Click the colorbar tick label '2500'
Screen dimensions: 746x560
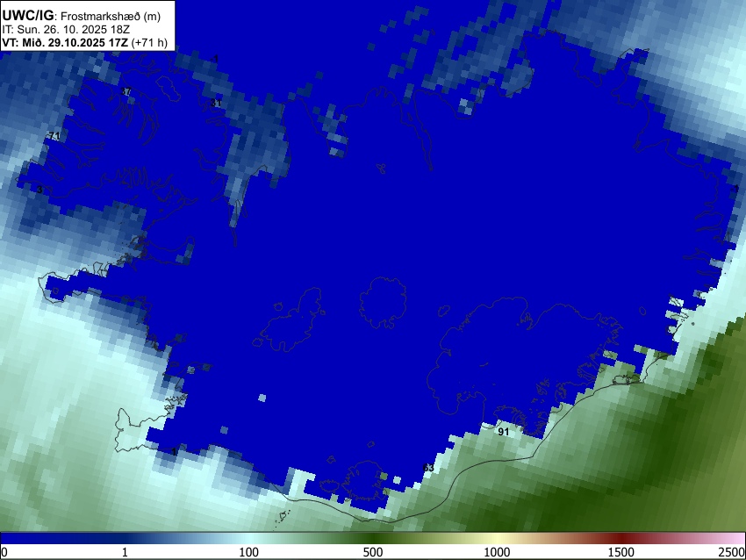tap(732, 552)
